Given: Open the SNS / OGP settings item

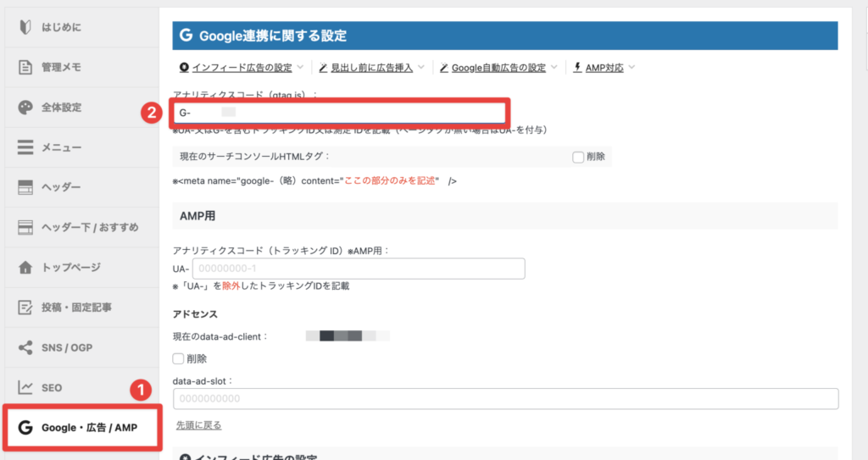Looking at the screenshot, I should 82,347.
